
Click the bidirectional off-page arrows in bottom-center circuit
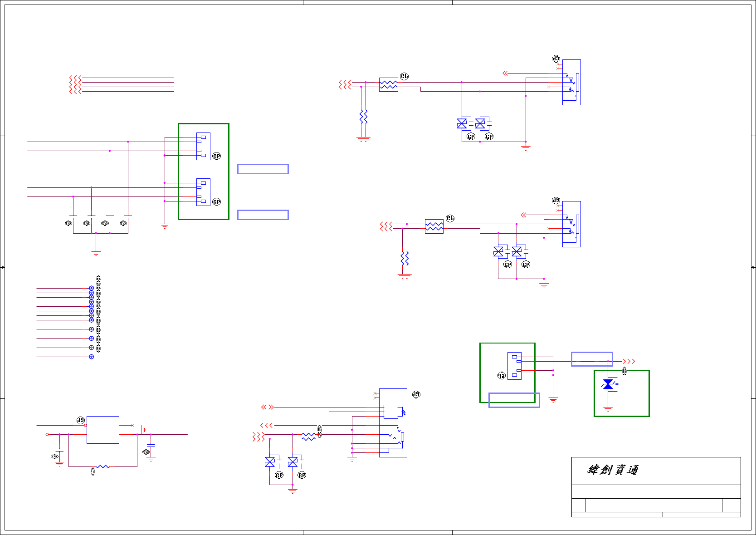tap(268, 407)
